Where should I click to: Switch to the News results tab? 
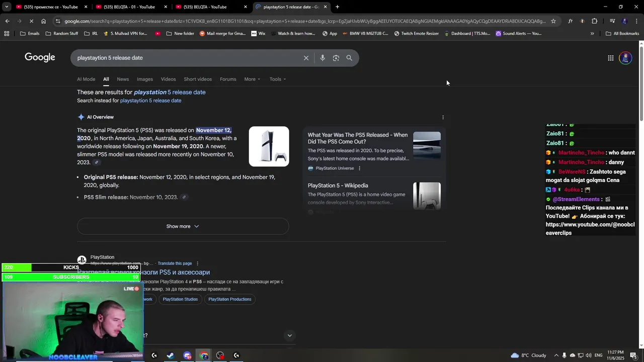point(123,79)
